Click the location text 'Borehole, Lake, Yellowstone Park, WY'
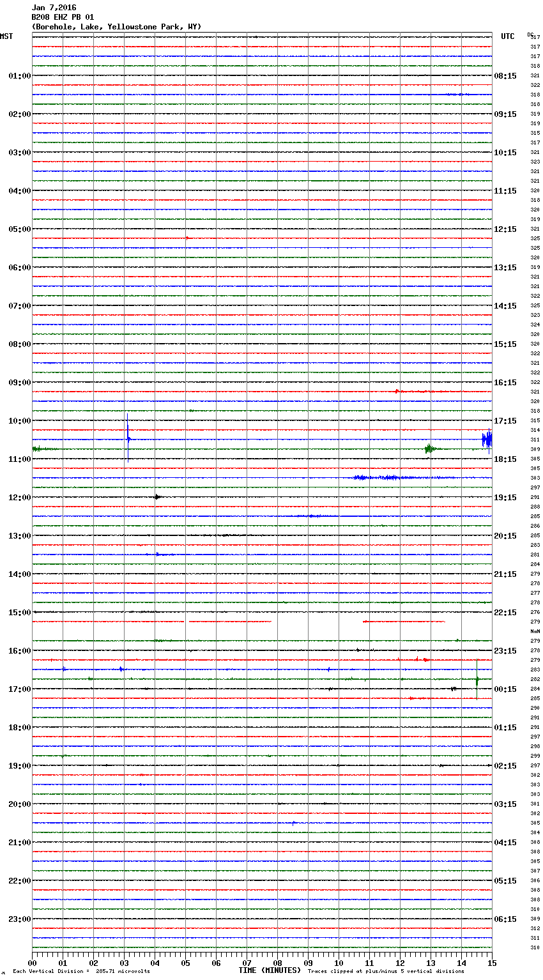 point(116,27)
